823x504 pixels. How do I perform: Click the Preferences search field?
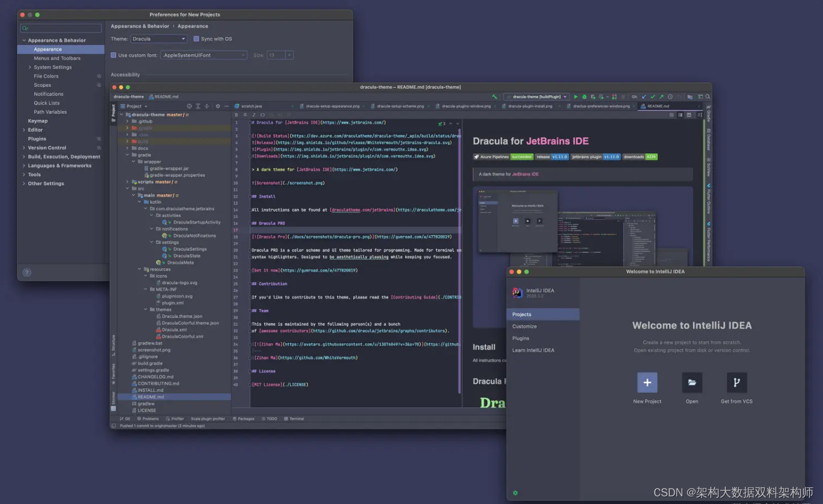61,28
